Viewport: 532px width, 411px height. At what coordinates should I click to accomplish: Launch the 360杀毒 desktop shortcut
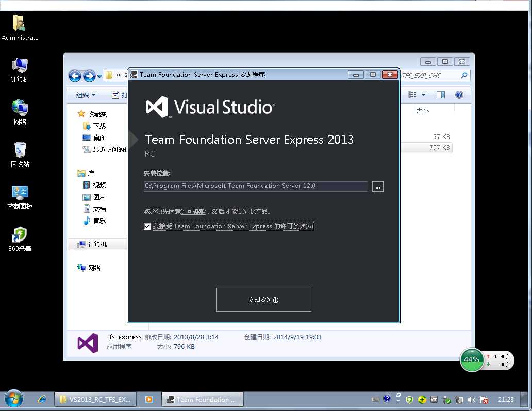[x=20, y=239]
